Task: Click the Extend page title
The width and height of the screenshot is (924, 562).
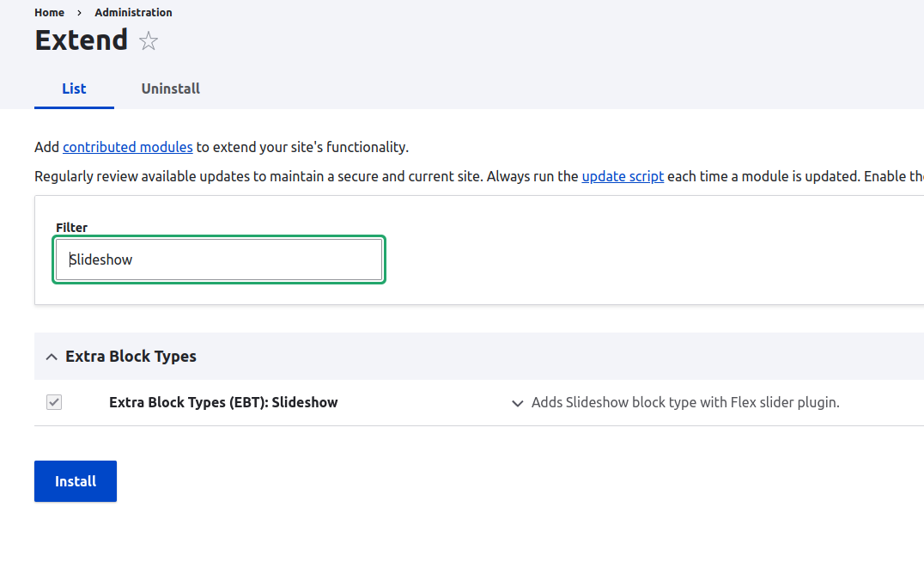Action: [81, 40]
